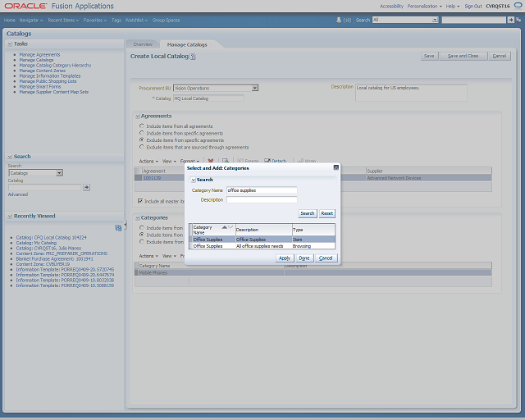Click the Done button
Viewport: 525px width, 420px height.
(304, 258)
